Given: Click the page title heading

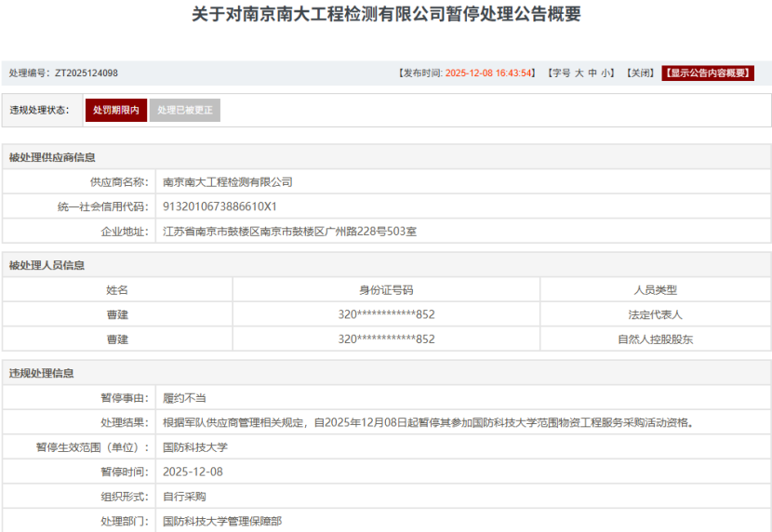Looking at the screenshot, I should point(386,16).
